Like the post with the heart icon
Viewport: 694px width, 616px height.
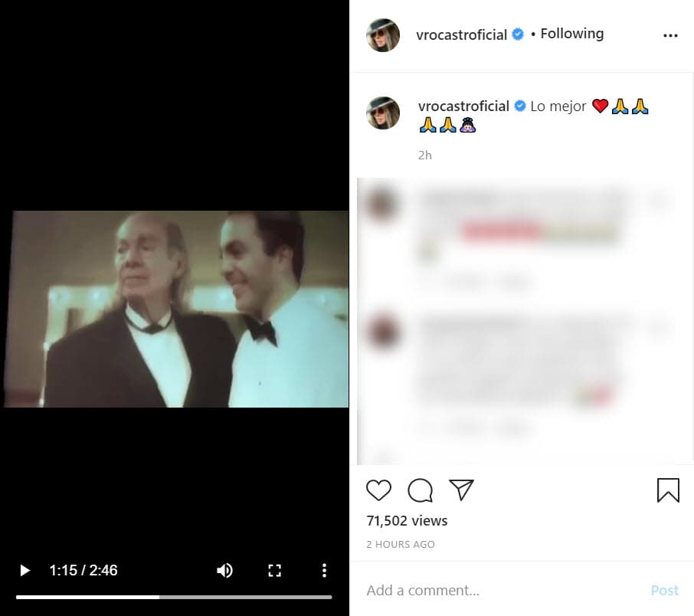[378, 490]
